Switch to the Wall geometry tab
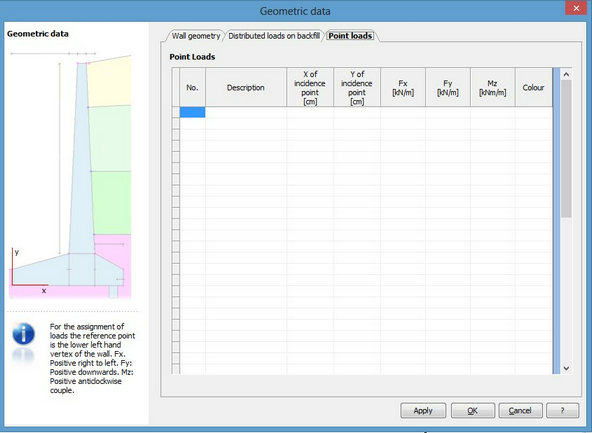 196,36
